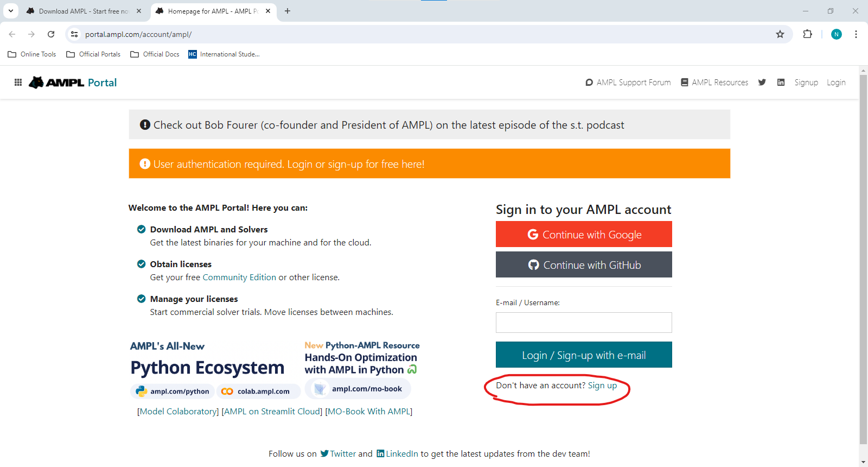Close the Download AMPL tab
Viewport: 868px width, 467px height.
pyautogui.click(x=139, y=11)
